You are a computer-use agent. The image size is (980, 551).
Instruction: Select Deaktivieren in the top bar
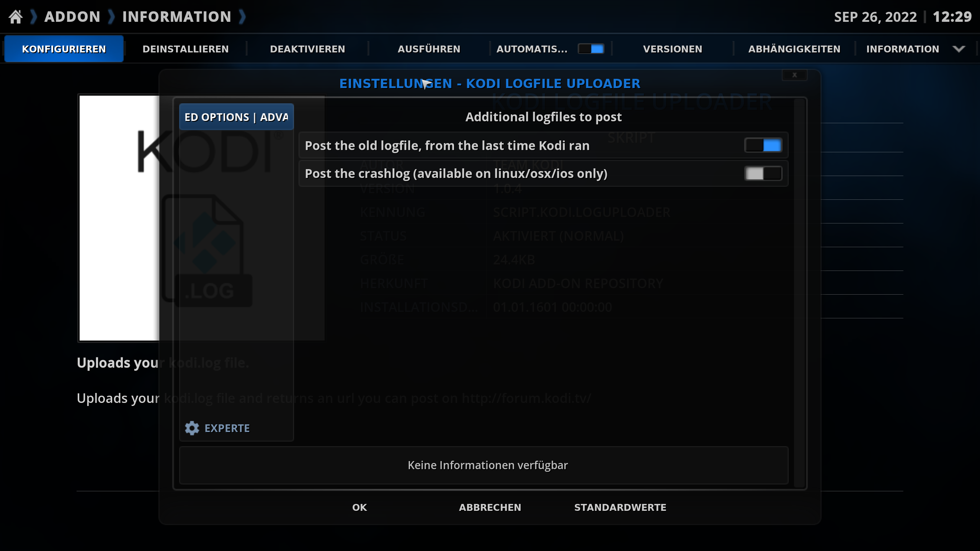307,49
